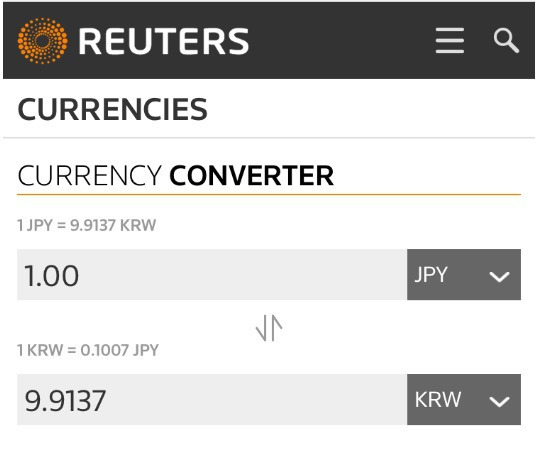This screenshot has height=463, width=537.
Task: Expand the KRW currency dropdown
Action: 464,400
